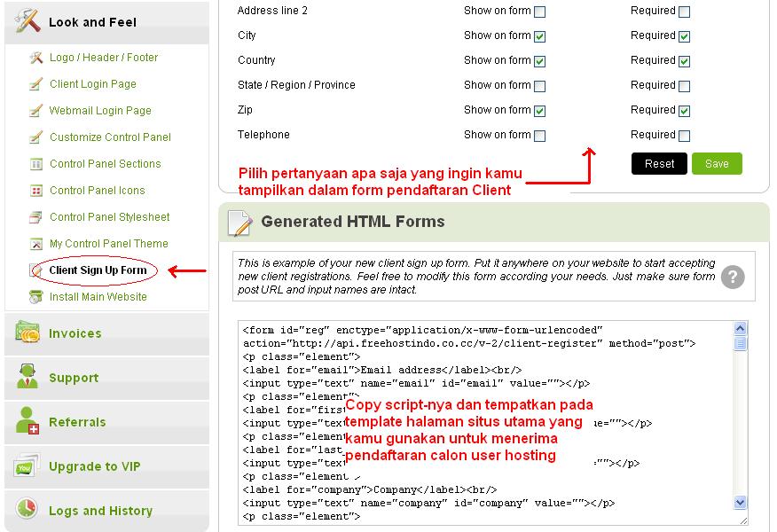
Task: Open Client Login Page link
Action: (x=92, y=84)
